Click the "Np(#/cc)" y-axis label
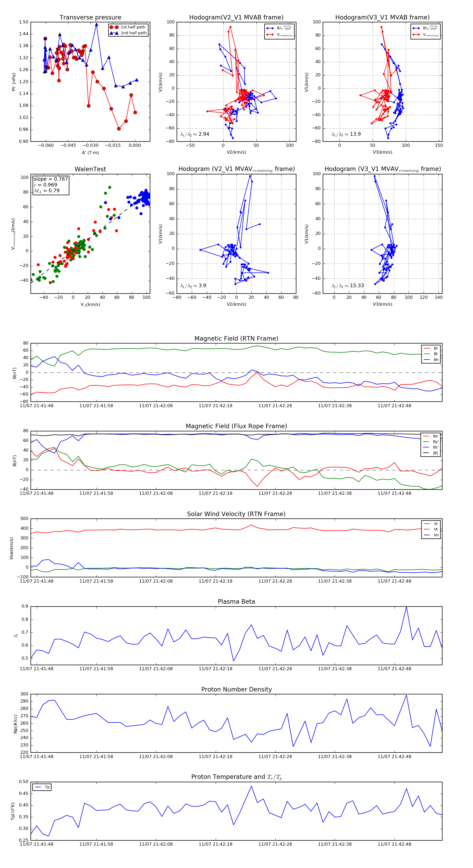Screen dimensions: 473x868 click(x=15, y=724)
